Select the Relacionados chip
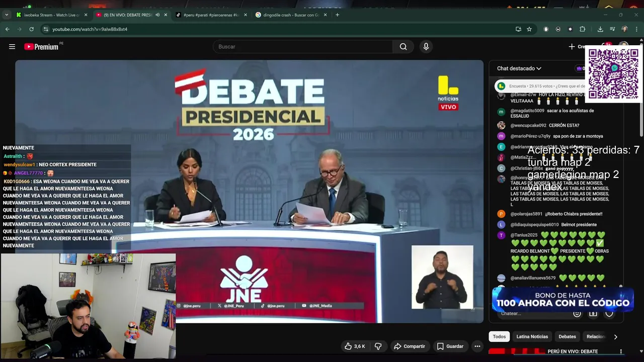This screenshot has height=362, width=644. click(595, 337)
